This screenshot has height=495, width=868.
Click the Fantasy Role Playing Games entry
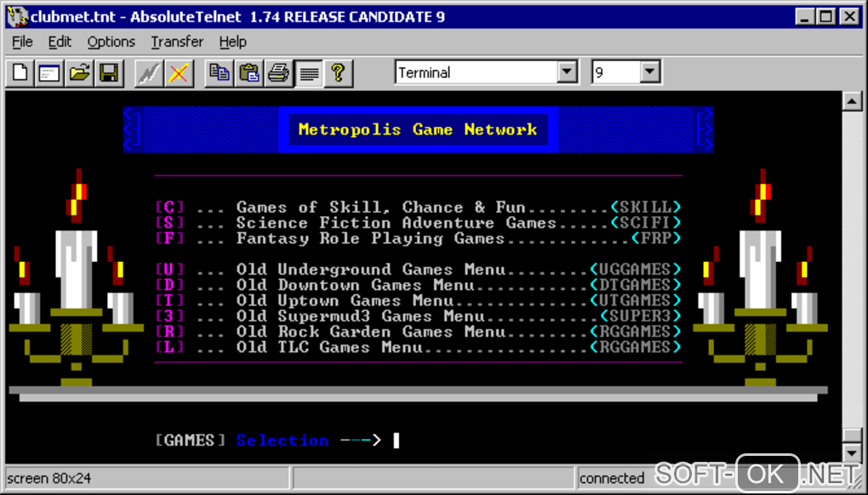pos(418,238)
